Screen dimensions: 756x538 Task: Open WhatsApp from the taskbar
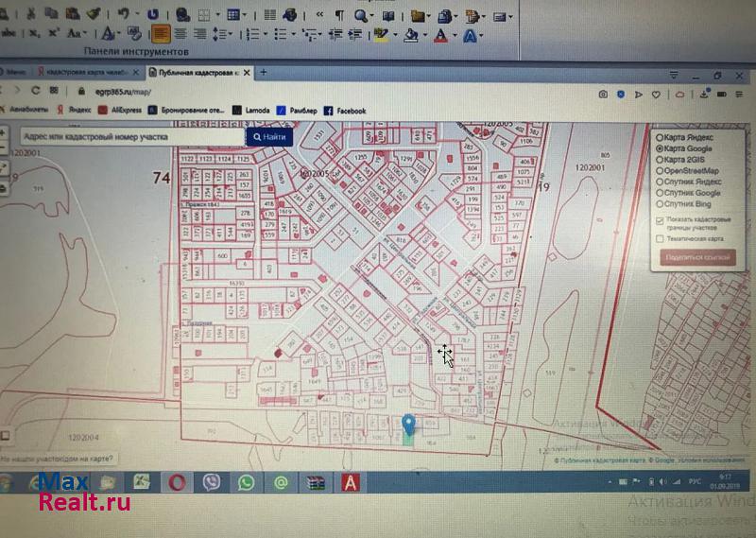coord(247,482)
